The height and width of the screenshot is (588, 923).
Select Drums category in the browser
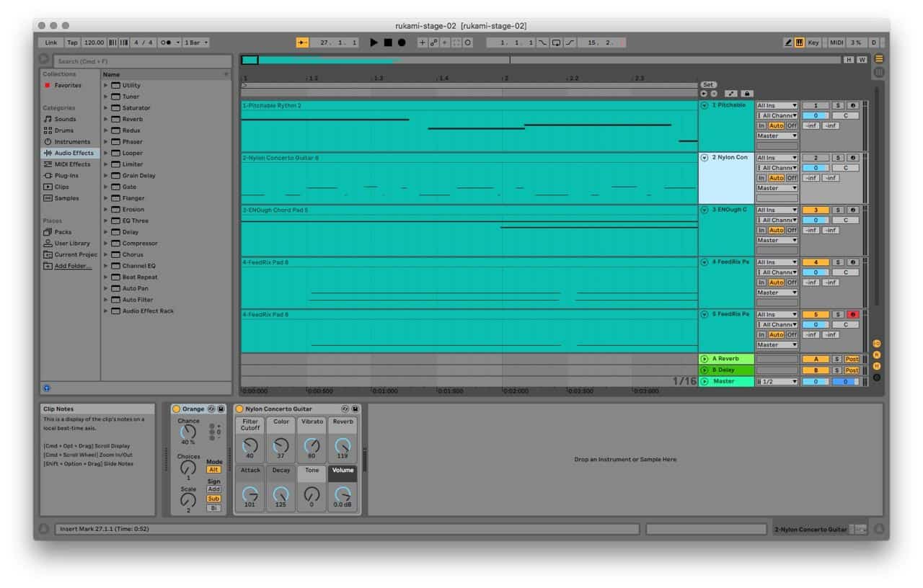pos(63,130)
